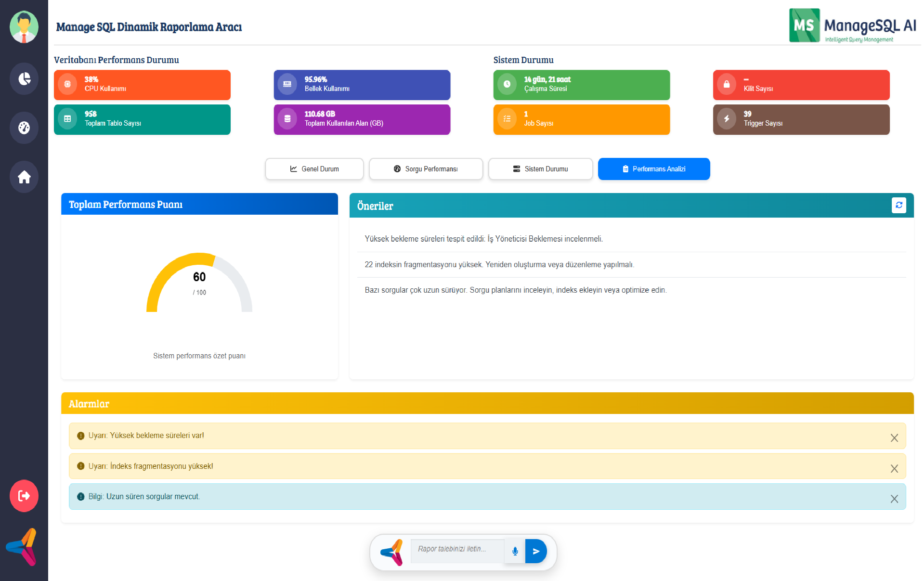Click the red logout icon
The width and height of the screenshot is (924, 581).
coord(24,495)
